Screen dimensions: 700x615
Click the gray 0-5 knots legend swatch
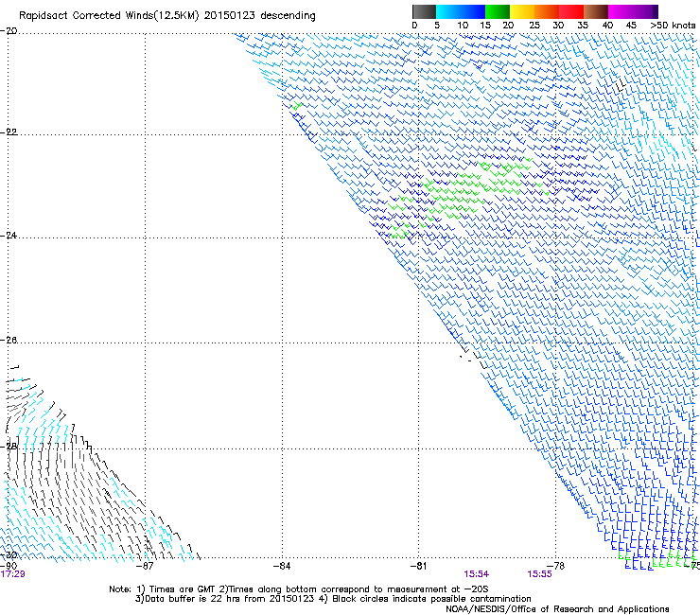[x=424, y=11]
